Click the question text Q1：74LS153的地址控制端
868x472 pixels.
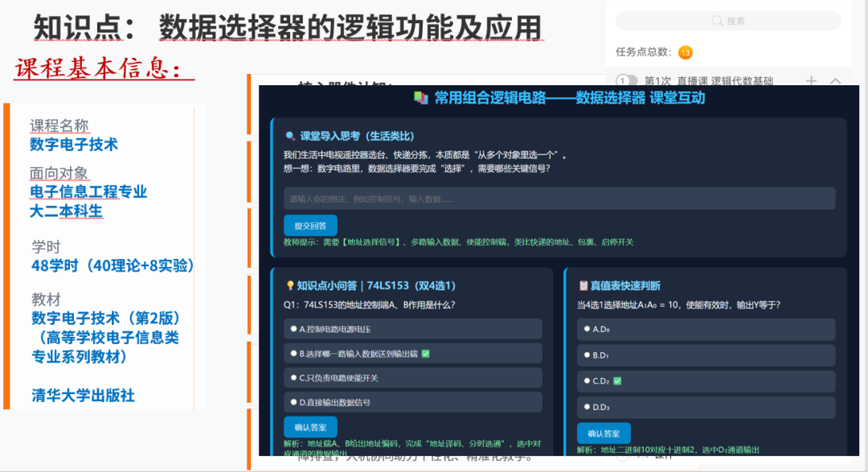[369, 306]
